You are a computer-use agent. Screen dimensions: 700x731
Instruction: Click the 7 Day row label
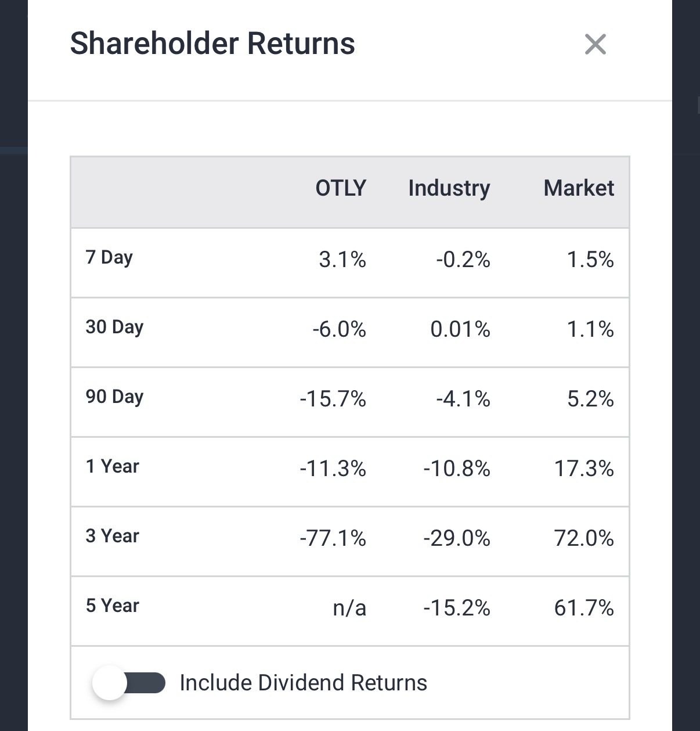click(109, 257)
